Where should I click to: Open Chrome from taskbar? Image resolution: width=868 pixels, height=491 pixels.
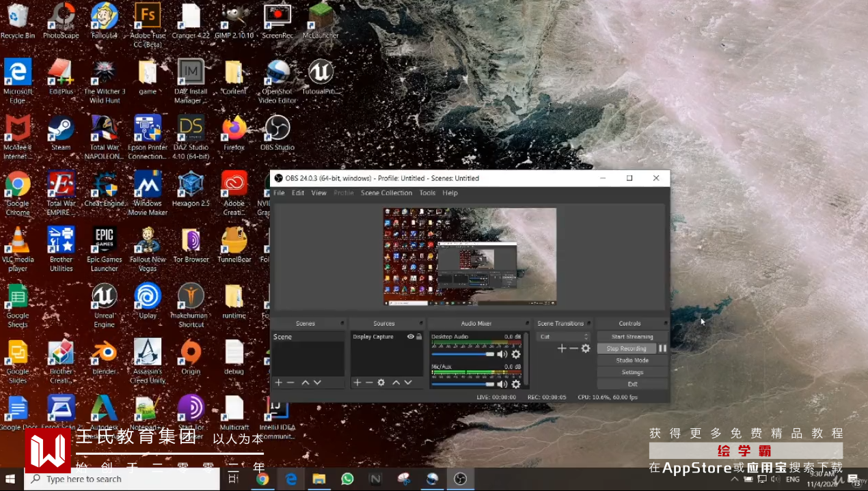(x=262, y=479)
